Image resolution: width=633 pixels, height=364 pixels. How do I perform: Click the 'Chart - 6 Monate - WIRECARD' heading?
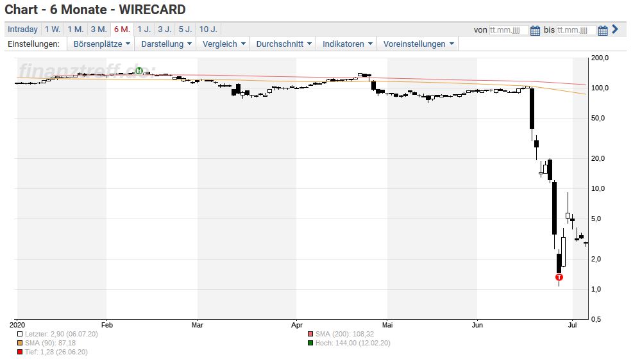[x=96, y=9]
